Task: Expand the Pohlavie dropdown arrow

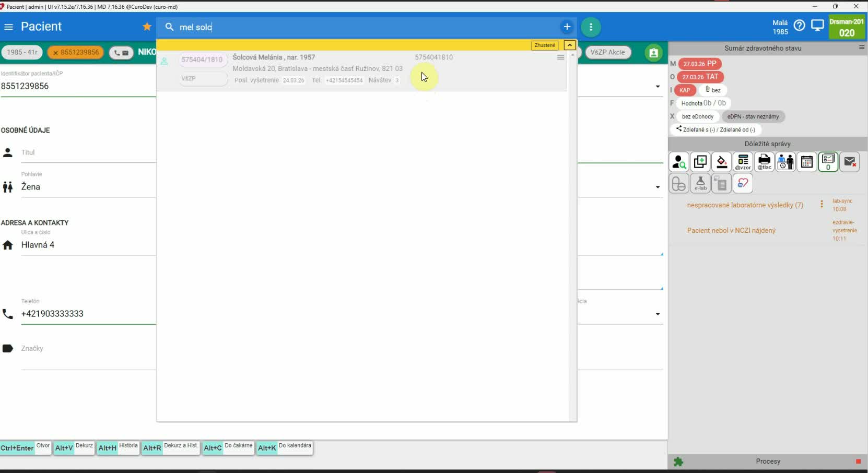Action: pos(658,187)
